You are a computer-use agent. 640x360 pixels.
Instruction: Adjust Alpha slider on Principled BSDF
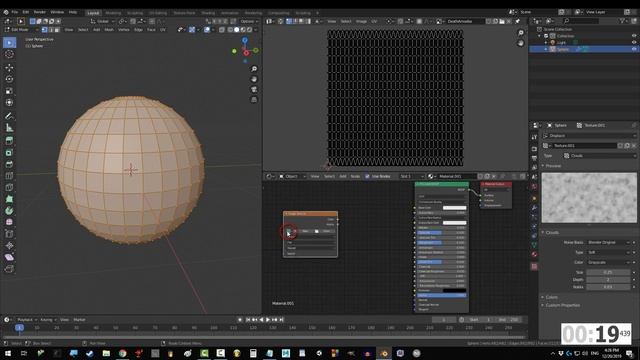click(x=442, y=295)
